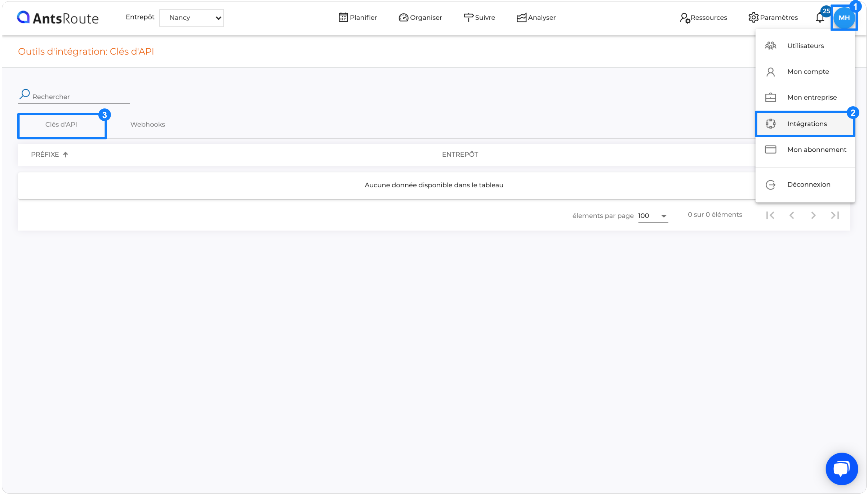Click the Ressources person-gear icon
The height and width of the screenshot is (495, 868).
point(685,18)
